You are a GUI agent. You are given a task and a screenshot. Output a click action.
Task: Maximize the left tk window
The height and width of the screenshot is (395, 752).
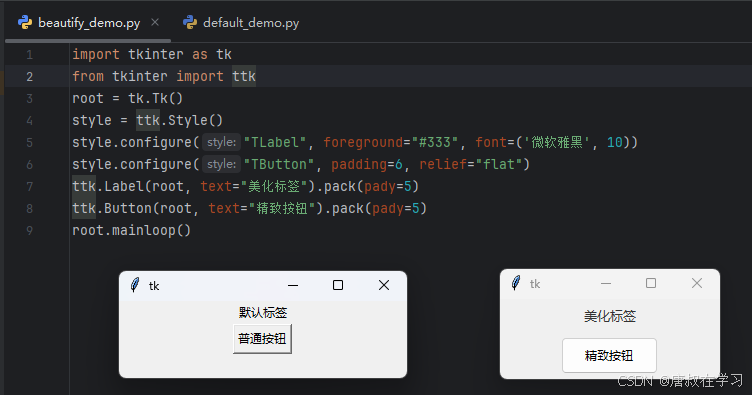338,285
